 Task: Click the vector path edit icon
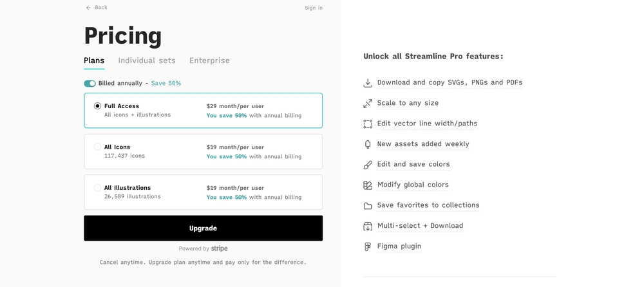pyautogui.click(x=368, y=124)
